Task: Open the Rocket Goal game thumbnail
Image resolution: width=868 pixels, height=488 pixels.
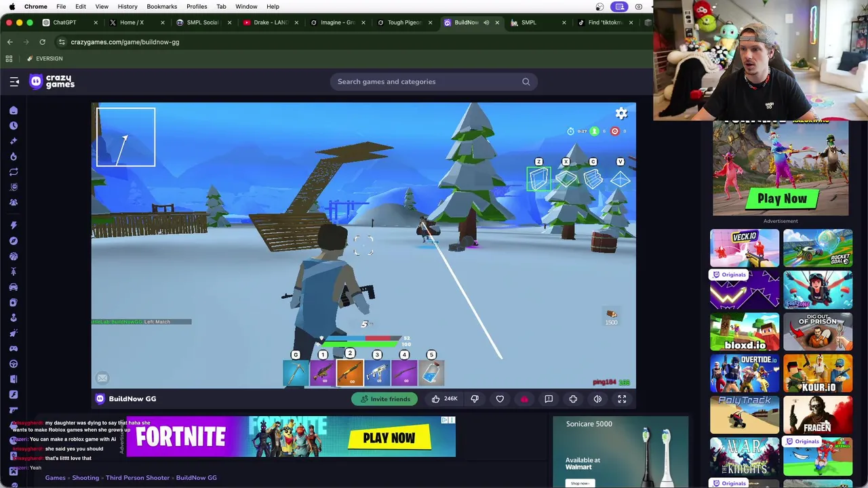Action: pos(818,248)
